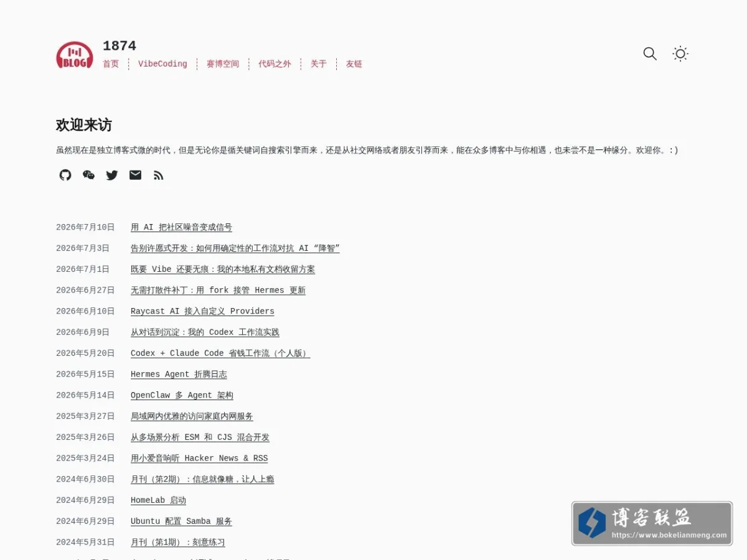This screenshot has width=747, height=560.
Task: Click the 1874 site title
Action: tap(120, 45)
